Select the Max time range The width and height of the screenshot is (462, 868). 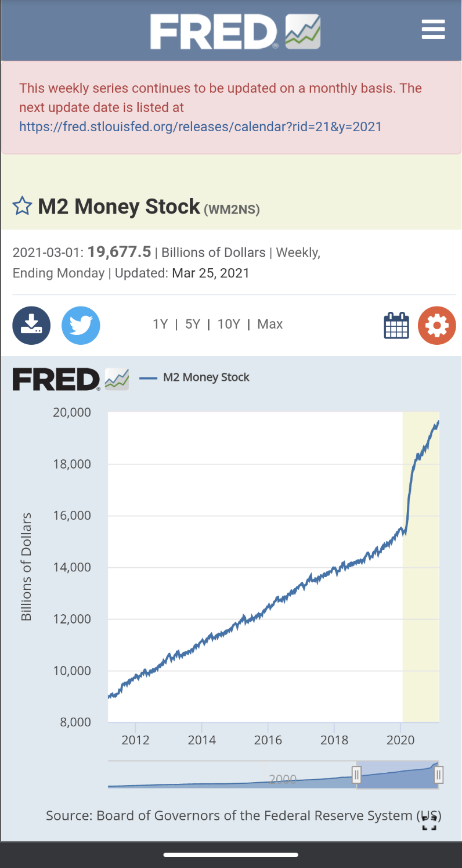coord(270,324)
